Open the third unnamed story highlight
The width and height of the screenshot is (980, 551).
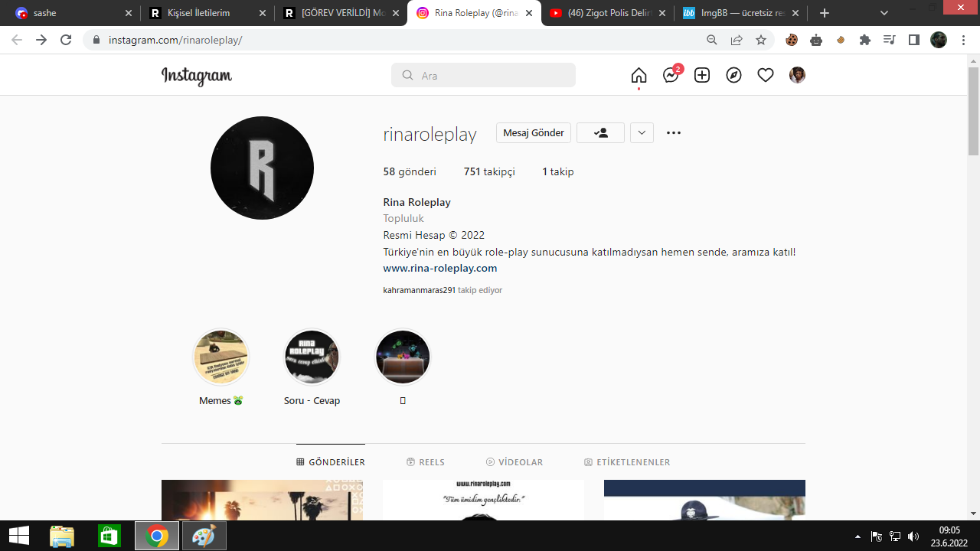(x=403, y=357)
